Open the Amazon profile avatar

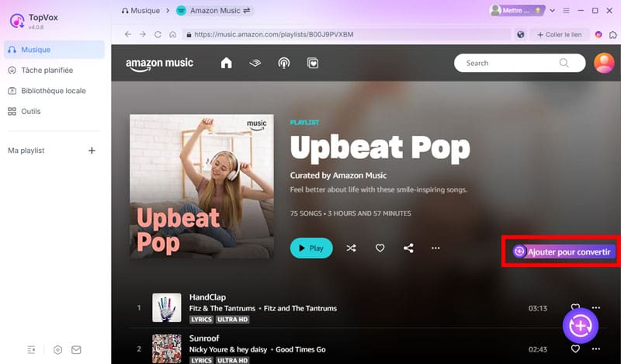(604, 63)
